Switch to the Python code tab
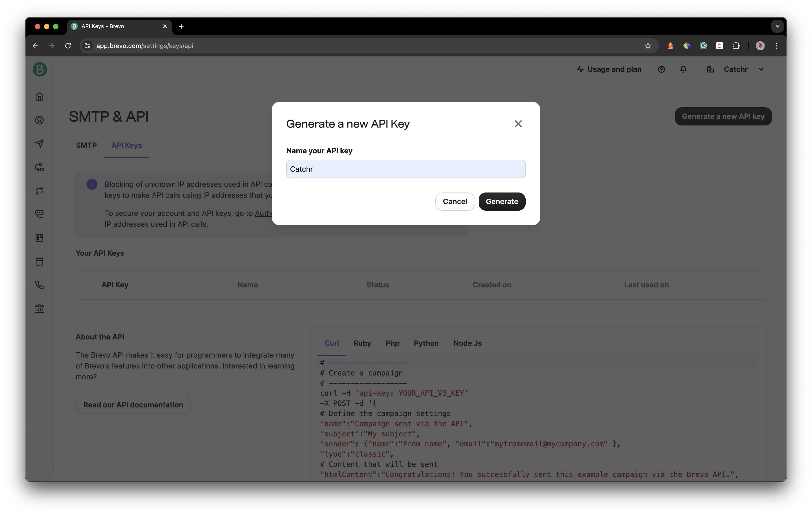The height and width of the screenshot is (515, 812). coord(426,343)
